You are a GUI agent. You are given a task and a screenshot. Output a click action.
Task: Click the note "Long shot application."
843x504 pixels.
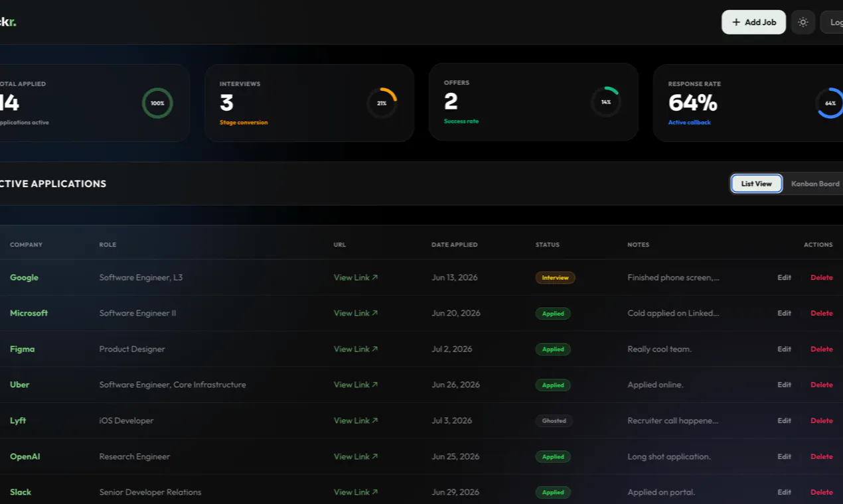[669, 456]
